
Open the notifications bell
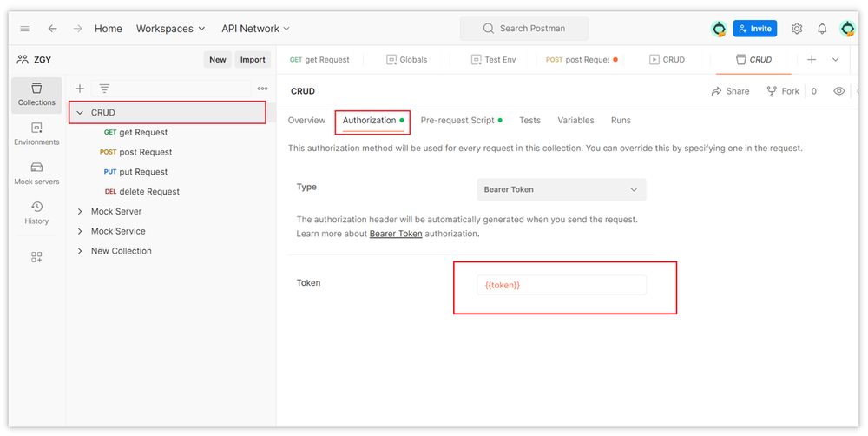pyautogui.click(x=822, y=29)
